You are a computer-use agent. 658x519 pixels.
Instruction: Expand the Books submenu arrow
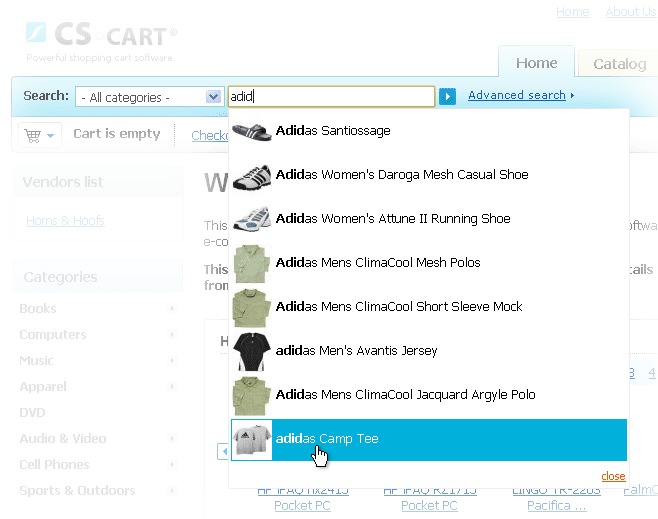(x=172, y=308)
